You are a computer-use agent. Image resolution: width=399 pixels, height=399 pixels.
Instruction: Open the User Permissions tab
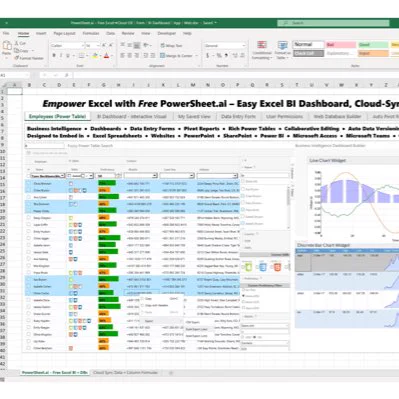284,116
